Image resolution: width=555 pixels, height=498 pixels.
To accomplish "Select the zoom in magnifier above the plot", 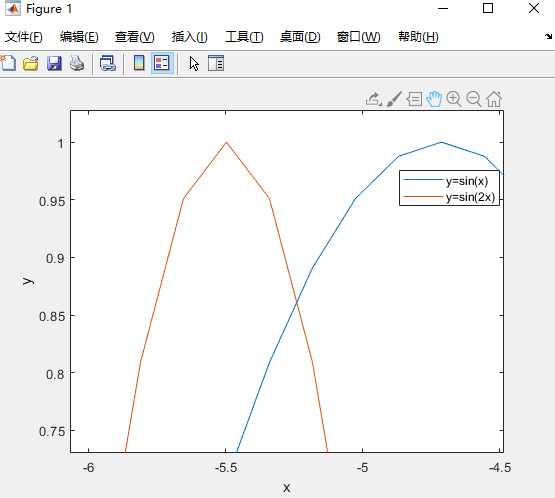I will tap(454, 99).
